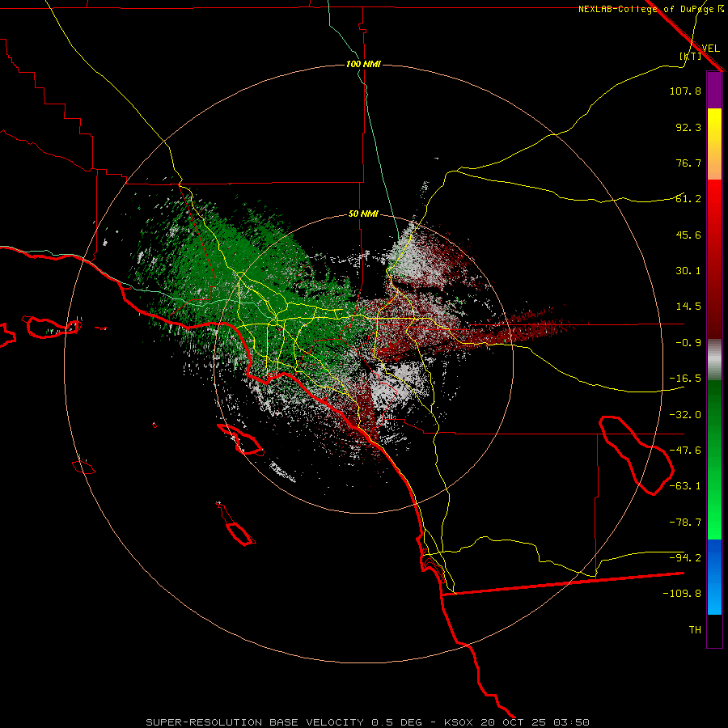Click the 92.3 color scale value
This screenshot has height=728, width=728.
(688, 127)
